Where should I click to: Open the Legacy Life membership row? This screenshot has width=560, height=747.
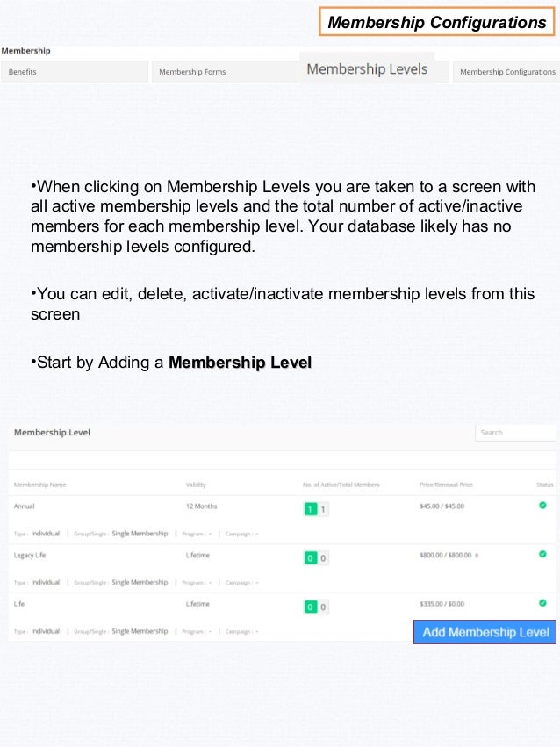click(x=282, y=569)
